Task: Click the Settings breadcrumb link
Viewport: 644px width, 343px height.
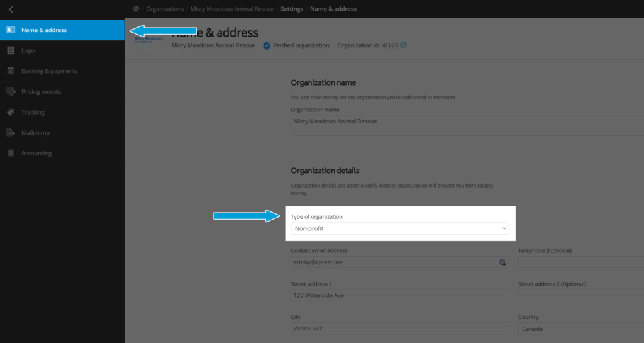Action: (x=292, y=9)
